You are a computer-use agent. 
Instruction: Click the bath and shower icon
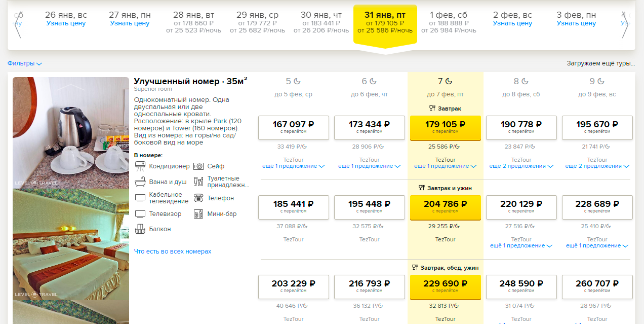(x=140, y=182)
